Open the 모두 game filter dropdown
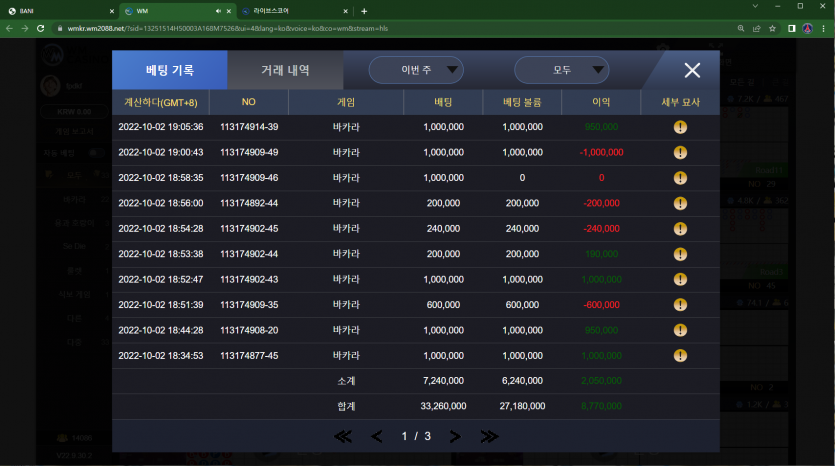This screenshot has height=466, width=835. point(561,70)
